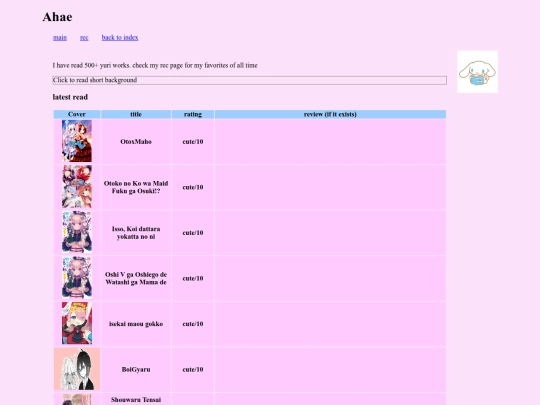
Task: Click the 'I have read 500+ yuri works' sentence
Action: (x=155, y=65)
